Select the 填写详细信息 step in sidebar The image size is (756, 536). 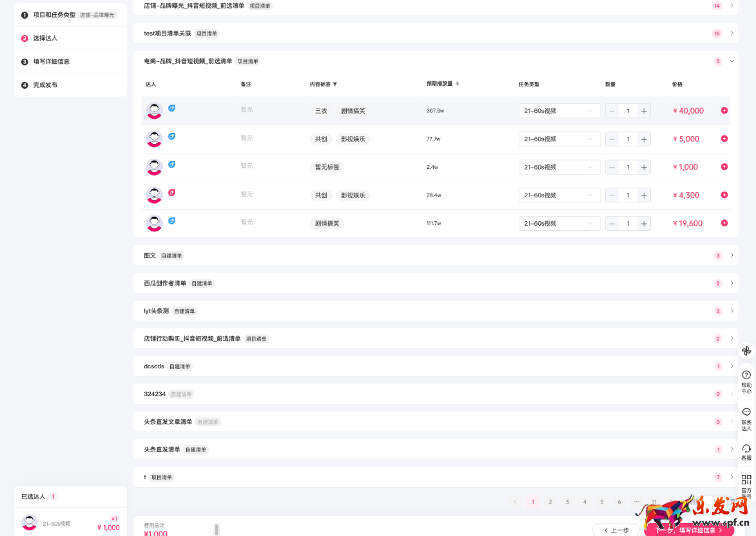(x=52, y=62)
